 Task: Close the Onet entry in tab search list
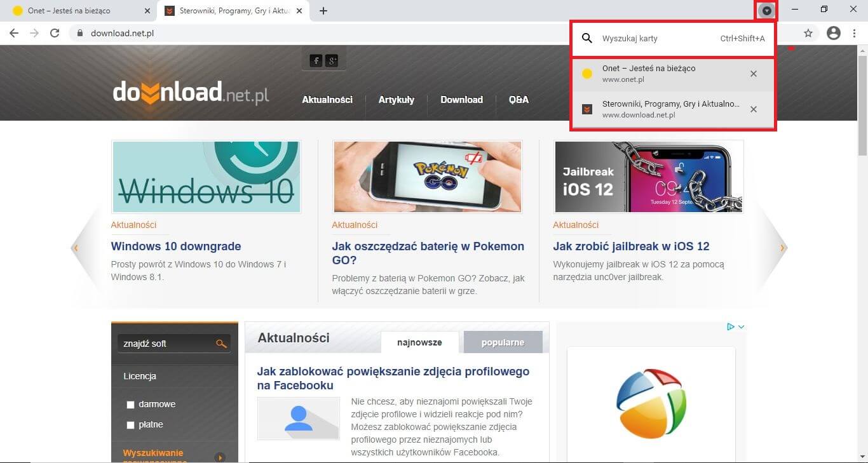(754, 74)
